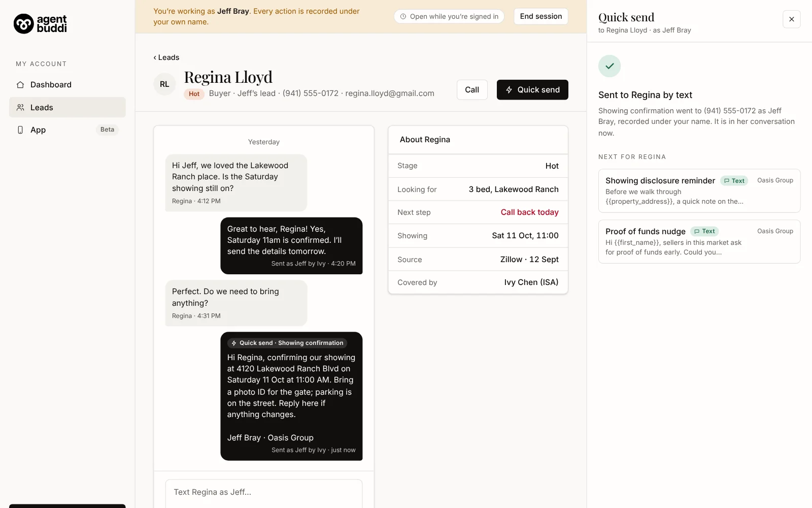Click the reply confirming Saturday 11am
The image size is (812, 508).
[x=291, y=246]
